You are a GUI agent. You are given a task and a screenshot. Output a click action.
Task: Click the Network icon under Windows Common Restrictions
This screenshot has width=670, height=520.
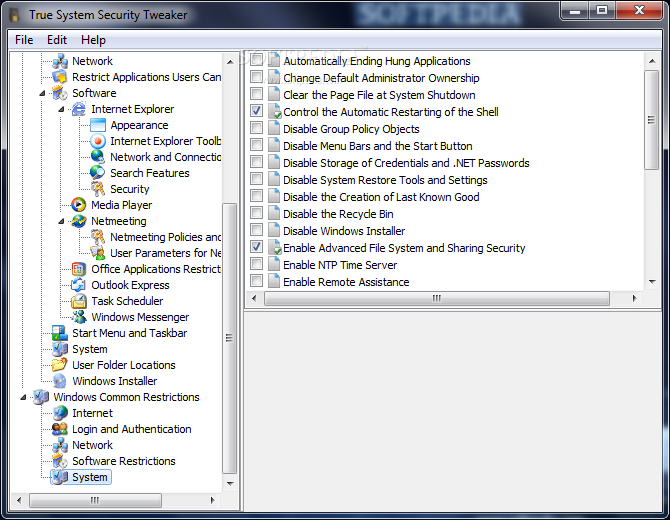60,445
